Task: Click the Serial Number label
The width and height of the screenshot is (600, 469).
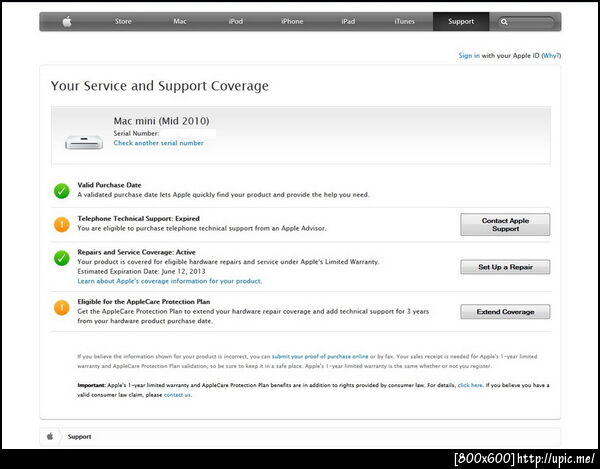Action: pos(136,134)
